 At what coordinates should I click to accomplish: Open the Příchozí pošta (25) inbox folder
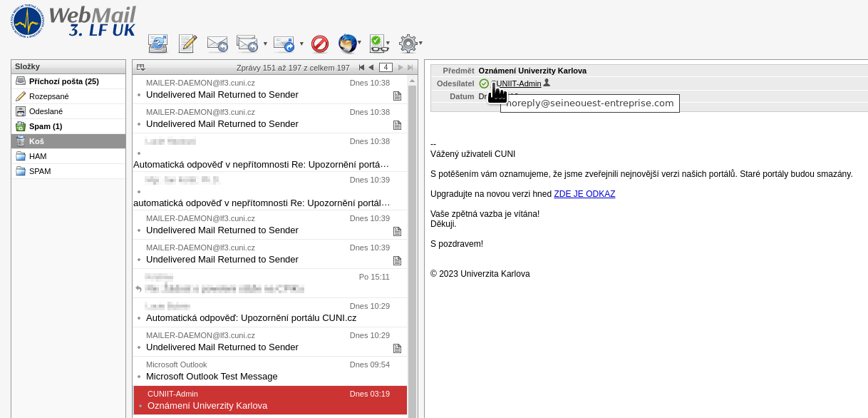68,81
